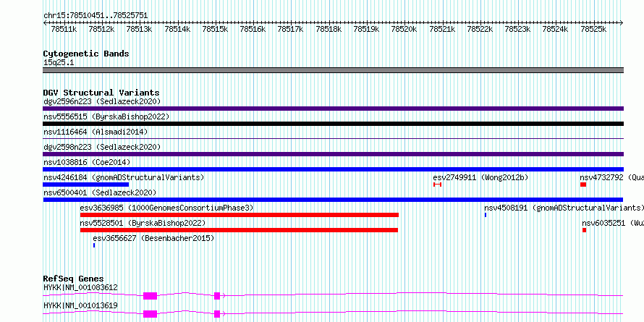Click the Cytogenetic Bands track title
The width and height of the screenshot is (644, 322).
click(86, 54)
